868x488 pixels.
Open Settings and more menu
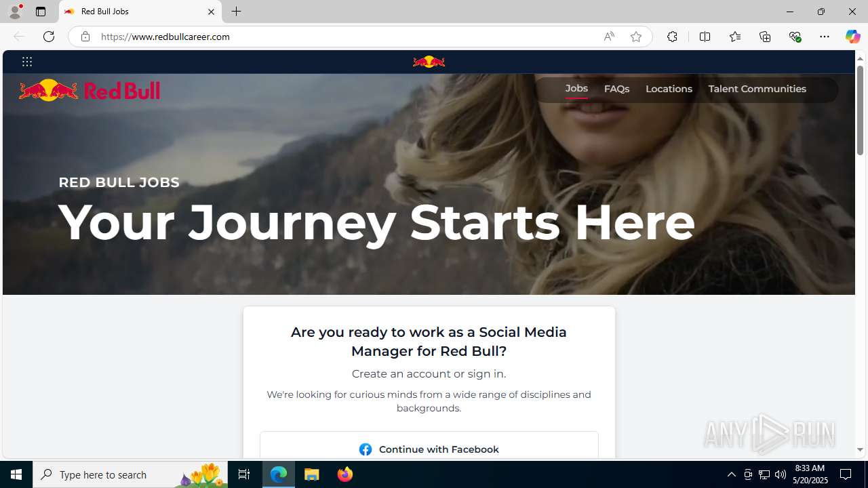825,37
